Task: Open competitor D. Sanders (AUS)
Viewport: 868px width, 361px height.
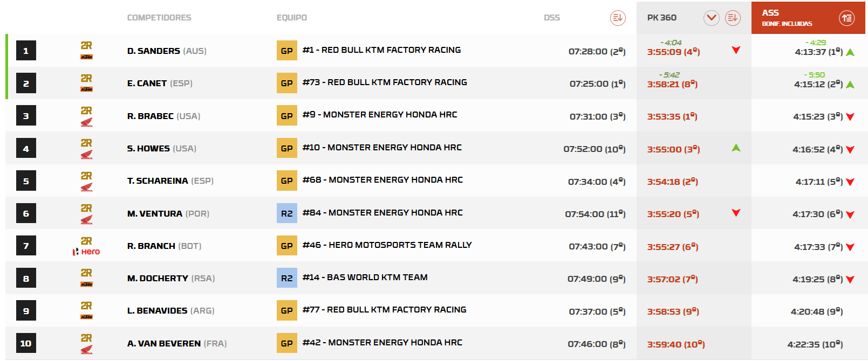Action: 167,51
